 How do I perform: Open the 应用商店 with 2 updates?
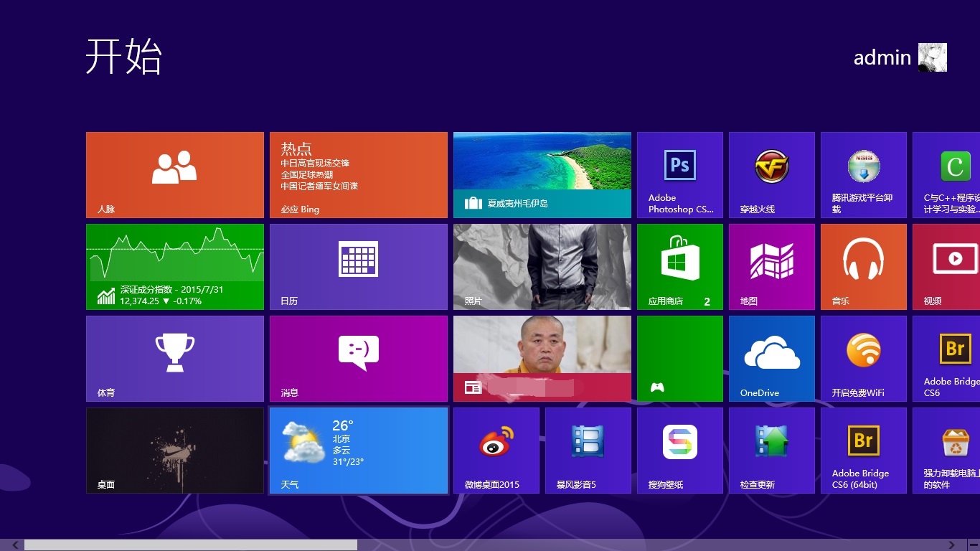click(x=679, y=266)
